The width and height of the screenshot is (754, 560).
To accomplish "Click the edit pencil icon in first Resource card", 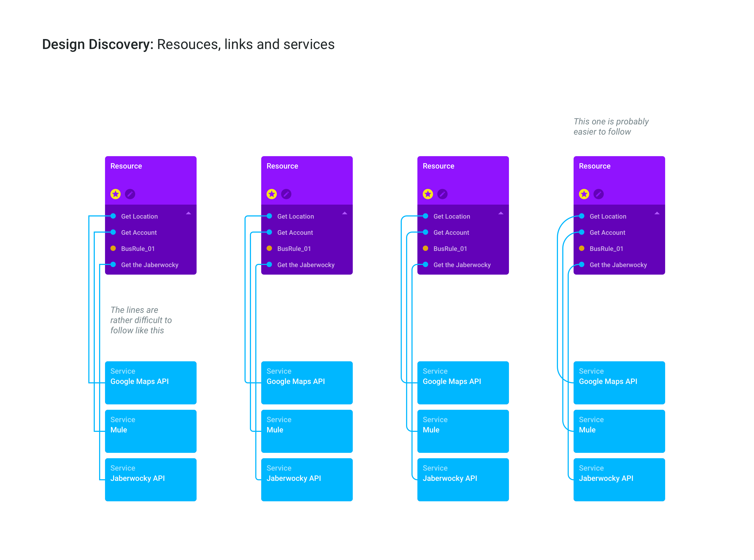I will 130,194.
